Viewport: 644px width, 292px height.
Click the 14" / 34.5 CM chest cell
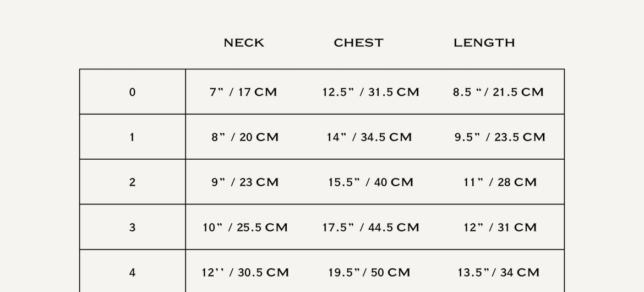[x=369, y=137]
